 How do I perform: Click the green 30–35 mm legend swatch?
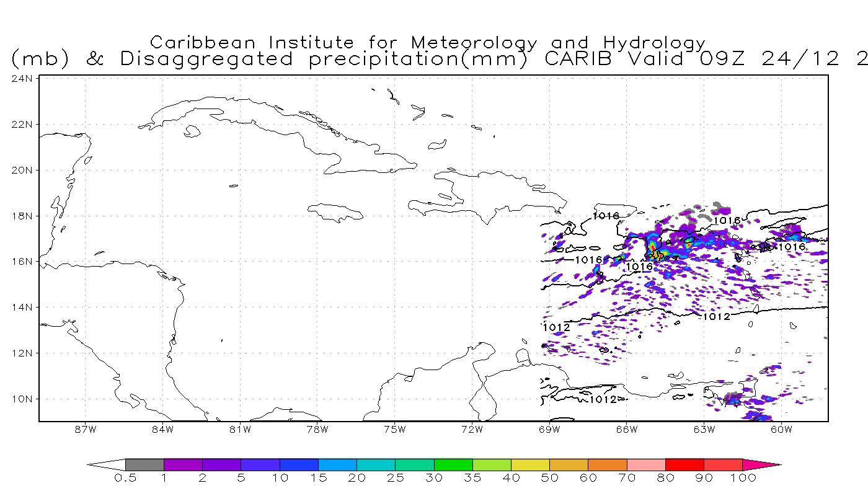(x=453, y=464)
